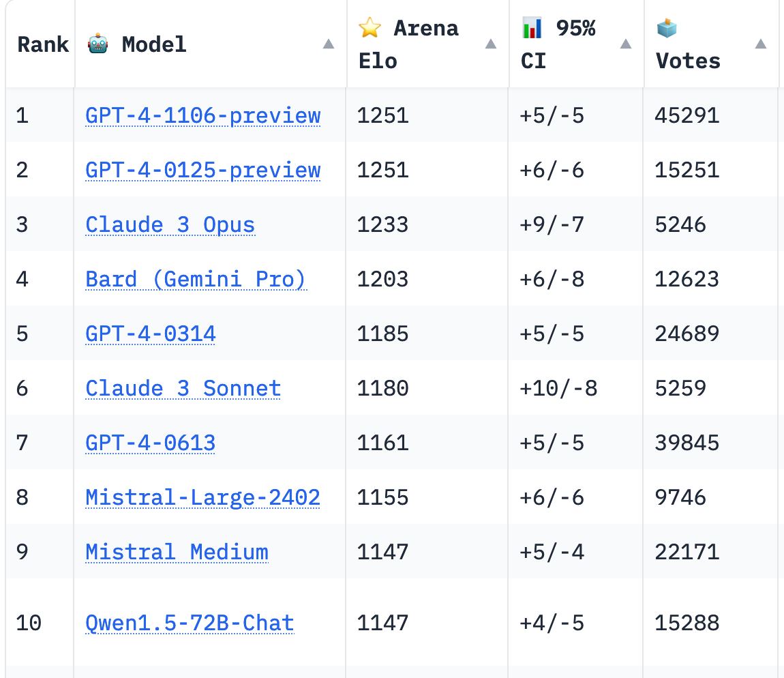Image resolution: width=784 pixels, height=678 pixels.
Task: Click the ballot box icon above Votes
Action: tap(666, 29)
